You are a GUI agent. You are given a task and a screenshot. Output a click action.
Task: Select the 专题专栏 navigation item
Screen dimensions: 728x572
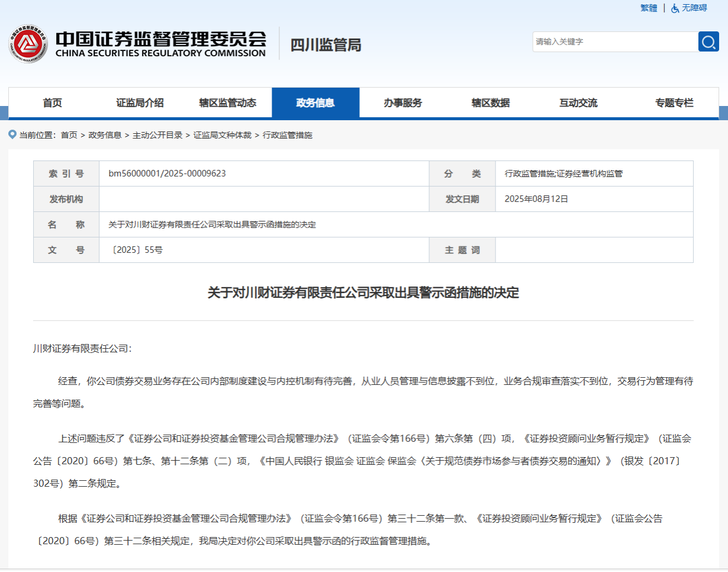click(674, 103)
